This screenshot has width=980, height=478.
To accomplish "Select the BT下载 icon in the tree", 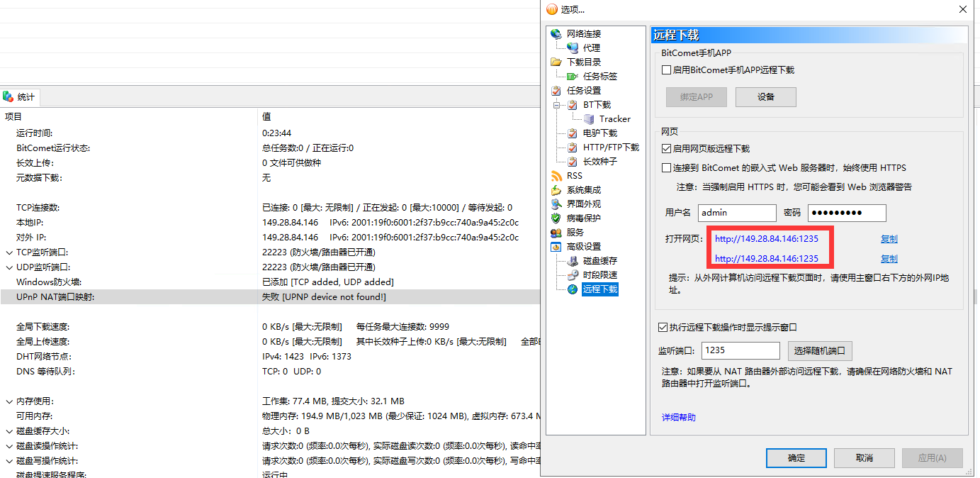I will point(573,105).
